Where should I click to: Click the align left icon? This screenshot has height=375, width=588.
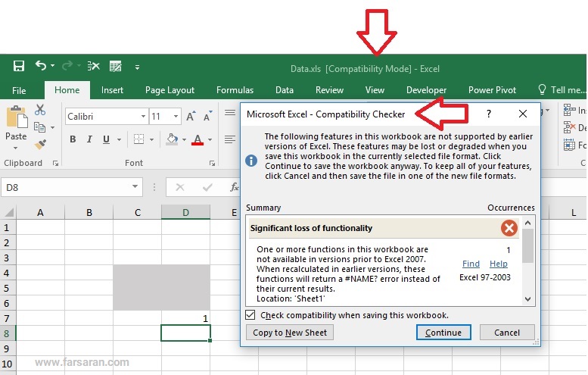[230, 139]
